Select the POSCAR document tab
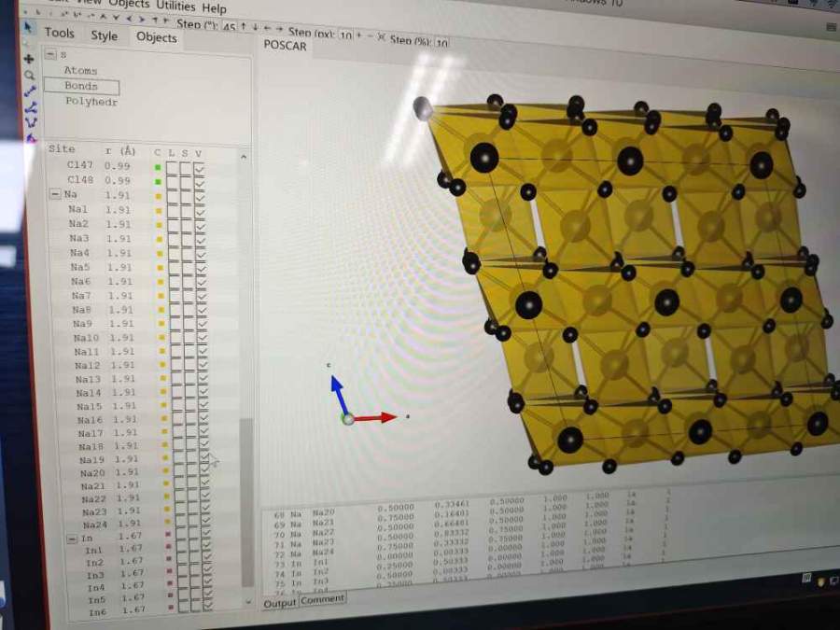This screenshot has width=840, height=630. point(285,46)
